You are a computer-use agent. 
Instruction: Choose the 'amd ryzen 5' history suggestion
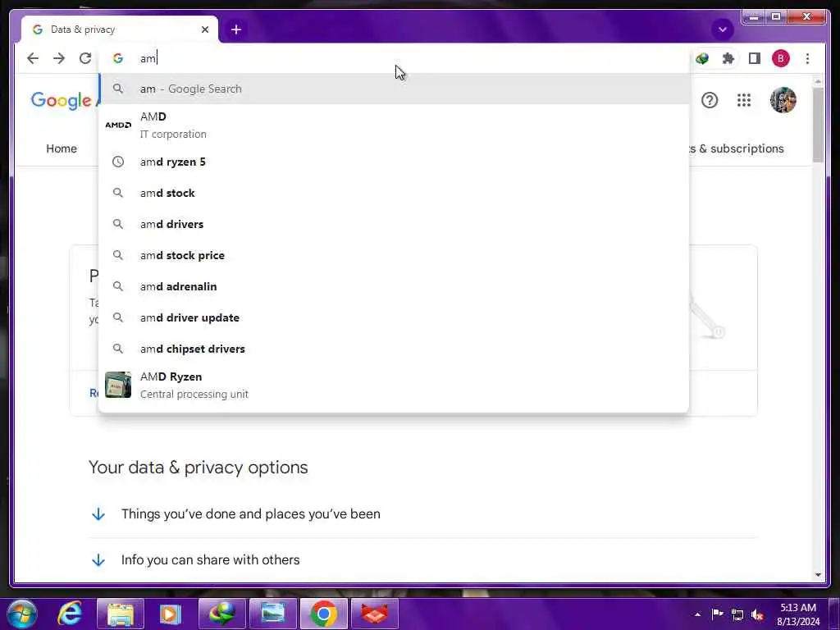coord(394,162)
